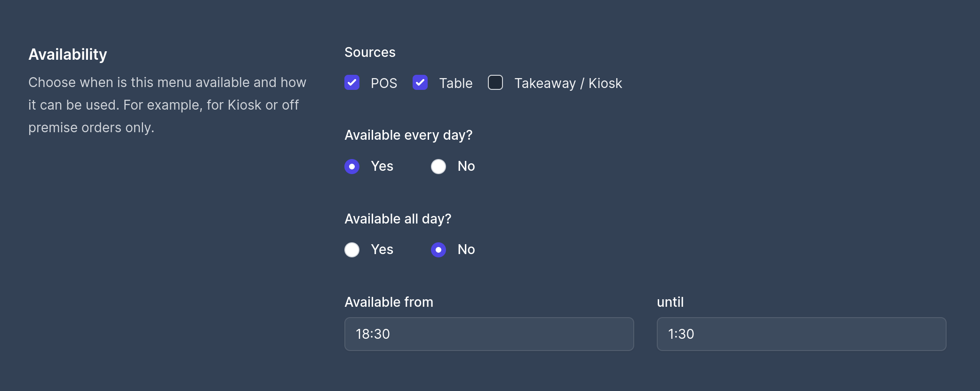Viewport: 980px width, 391px height.
Task: Click the Takeaway / Kiosk label text
Action: 568,83
